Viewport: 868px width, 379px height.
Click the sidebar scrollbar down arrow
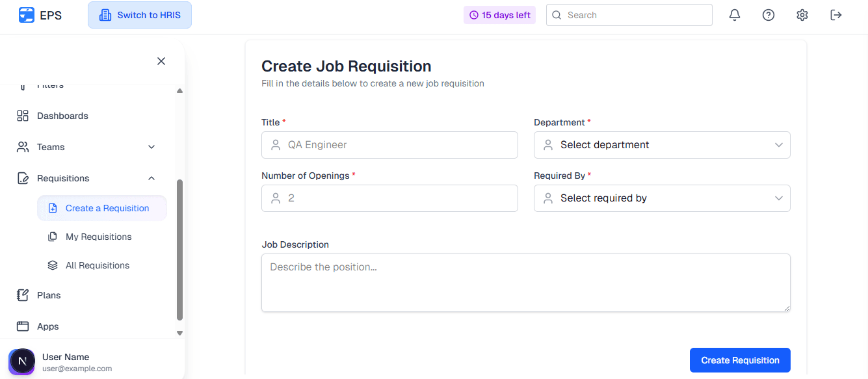point(180,333)
